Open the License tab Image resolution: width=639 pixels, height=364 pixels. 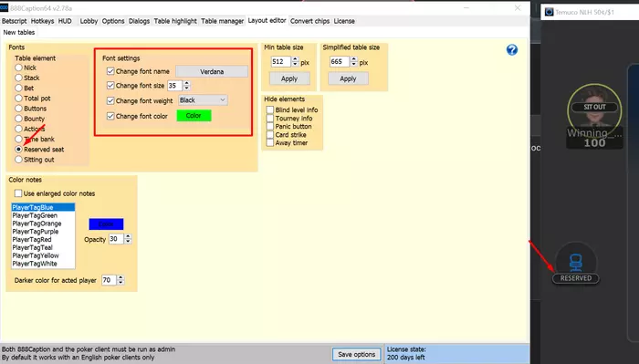pyautogui.click(x=344, y=21)
